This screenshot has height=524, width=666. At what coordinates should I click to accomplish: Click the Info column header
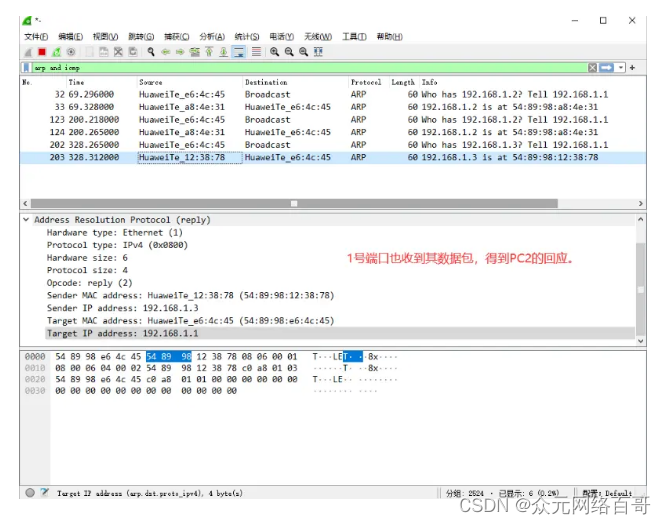(x=532, y=82)
